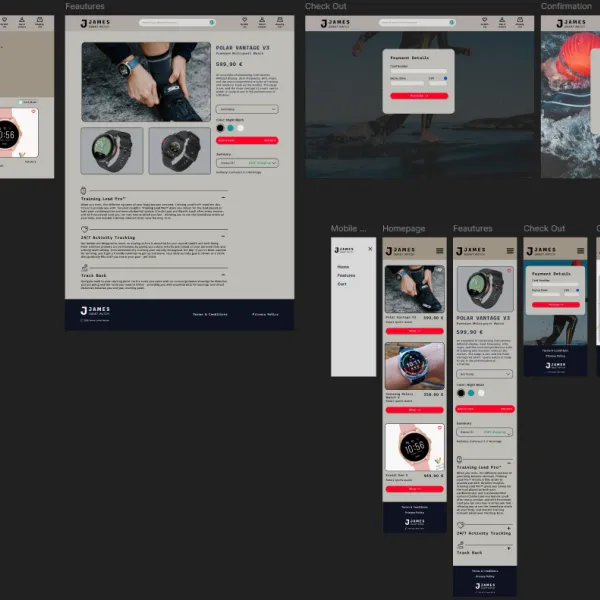Pick black color swatch in mobile Feautures
The width and height of the screenshot is (600, 600).
click(461, 393)
